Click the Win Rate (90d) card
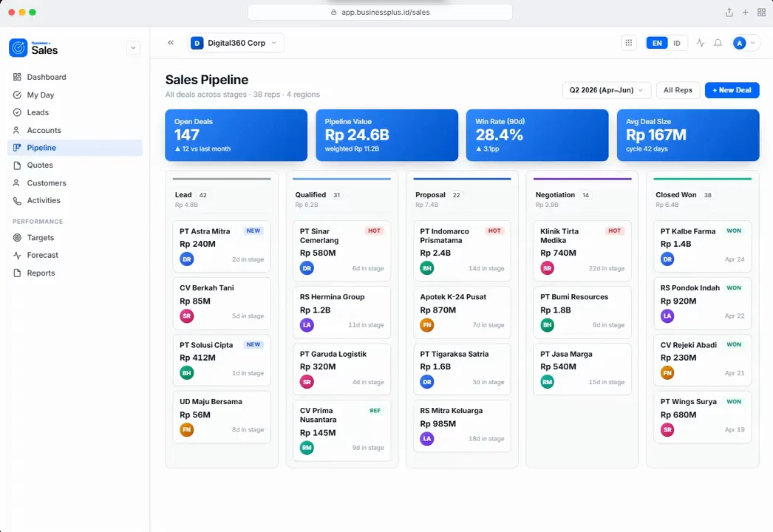Image resolution: width=773 pixels, height=532 pixels. (537, 135)
